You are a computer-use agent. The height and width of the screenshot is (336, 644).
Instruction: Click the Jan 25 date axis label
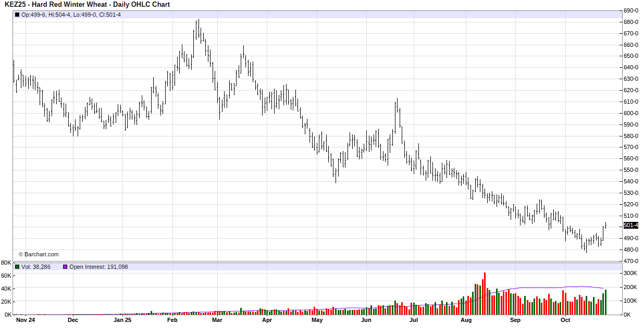(122, 320)
